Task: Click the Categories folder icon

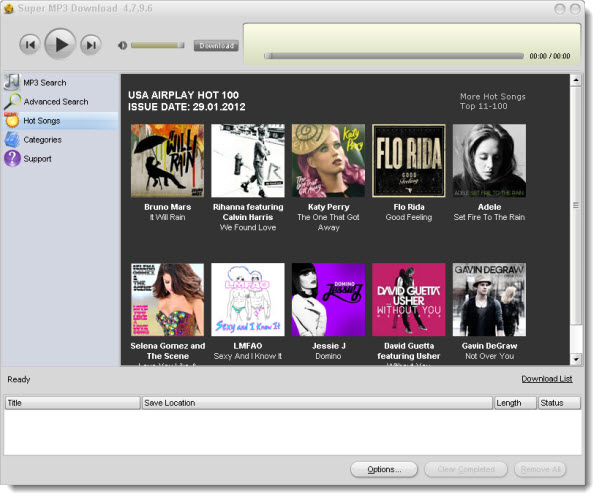Action: [12, 140]
